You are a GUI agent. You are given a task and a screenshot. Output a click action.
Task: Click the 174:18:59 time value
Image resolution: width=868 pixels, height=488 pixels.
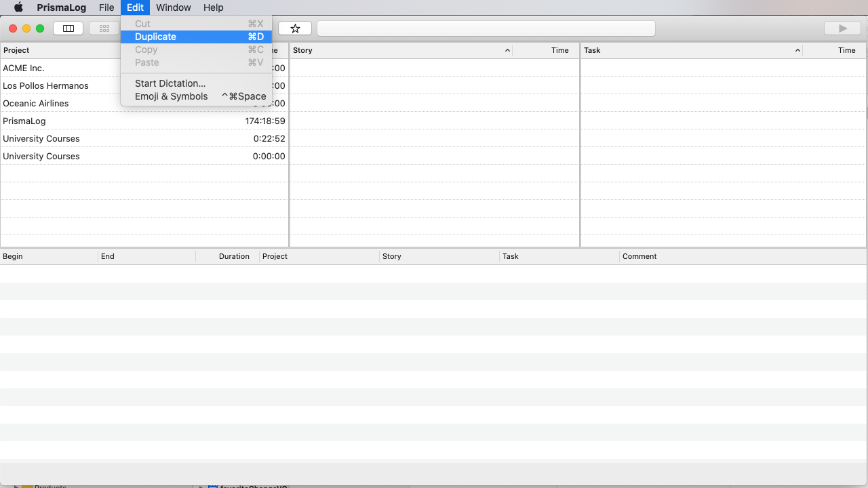[x=265, y=121]
